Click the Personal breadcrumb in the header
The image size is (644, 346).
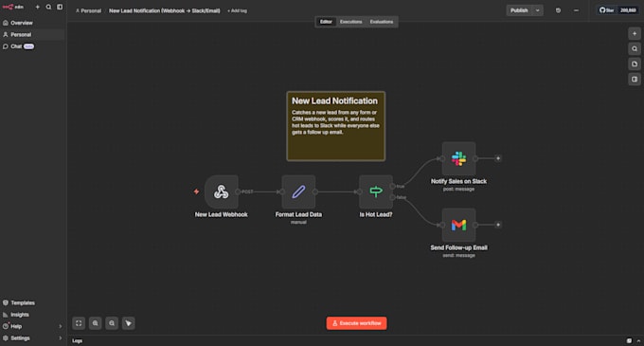point(88,10)
